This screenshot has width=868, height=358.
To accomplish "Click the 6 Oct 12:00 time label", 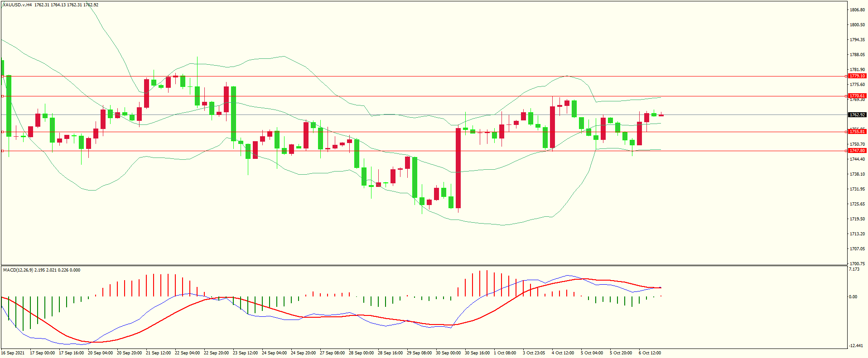I will pos(650,353).
